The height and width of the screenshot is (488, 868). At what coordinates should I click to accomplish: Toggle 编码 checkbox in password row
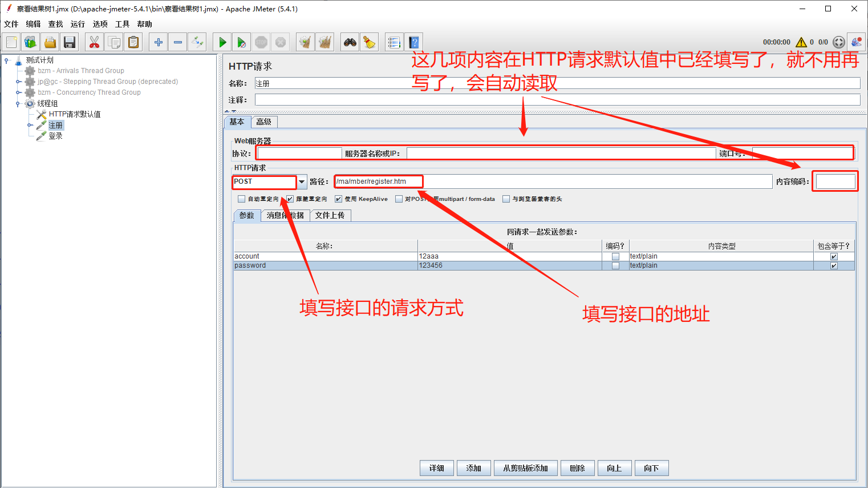click(615, 265)
